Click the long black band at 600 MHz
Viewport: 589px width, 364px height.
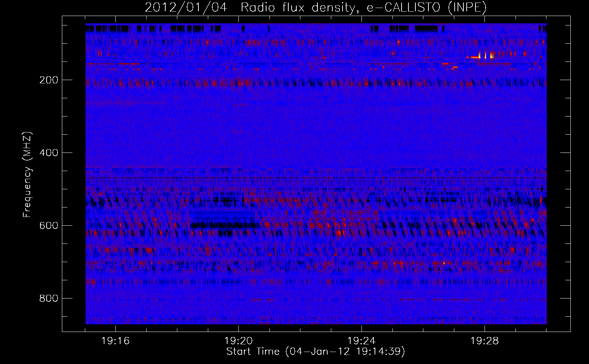click(226, 225)
